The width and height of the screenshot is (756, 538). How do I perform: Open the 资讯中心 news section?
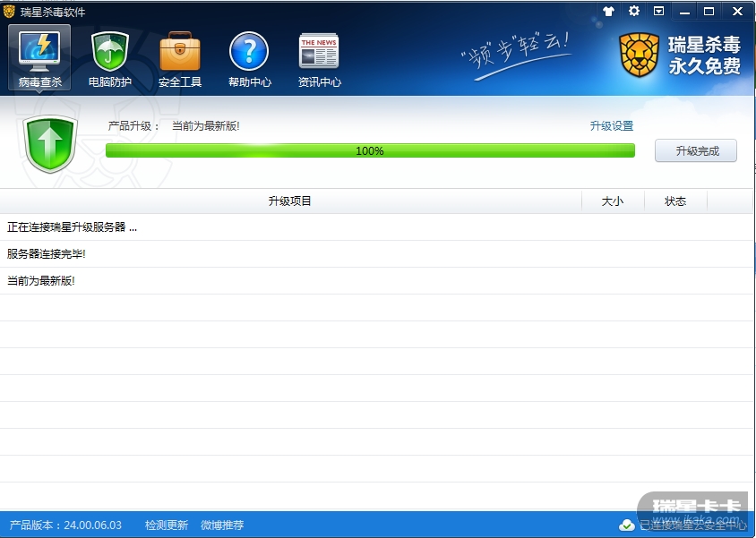pos(319,59)
